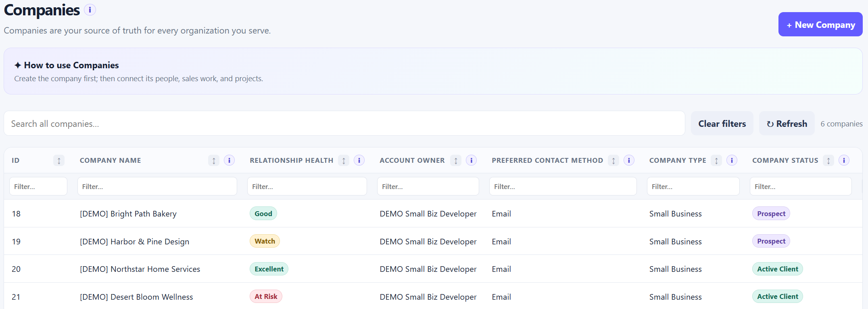The height and width of the screenshot is (309, 868).
Task: Clear all filters
Action: [x=722, y=123]
